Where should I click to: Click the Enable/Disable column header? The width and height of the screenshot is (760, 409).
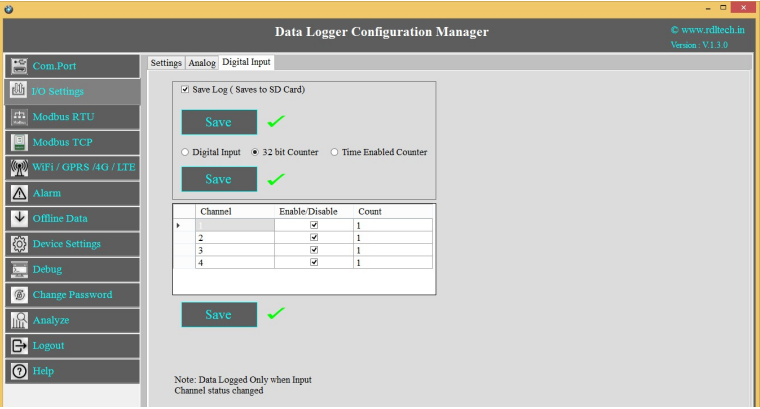pos(314,211)
